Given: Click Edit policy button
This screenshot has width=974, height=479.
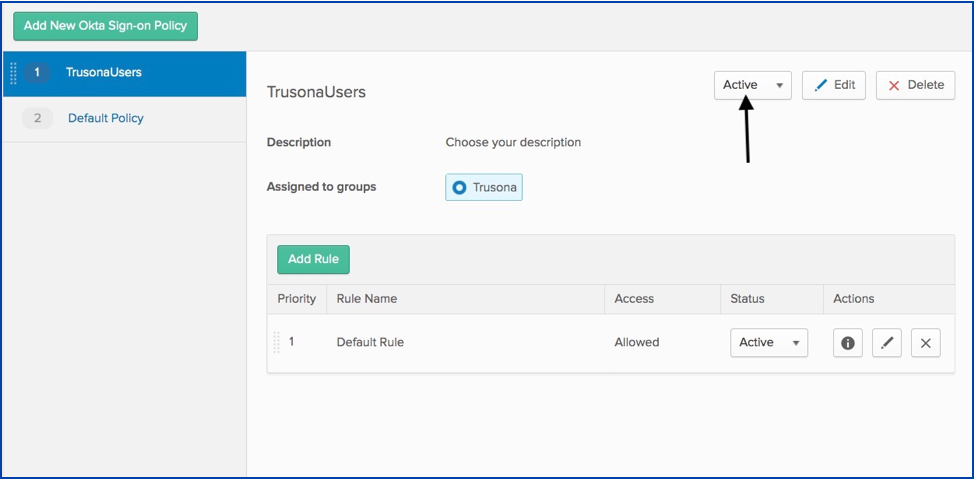Looking at the screenshot, I should click(x=834, y=85).
